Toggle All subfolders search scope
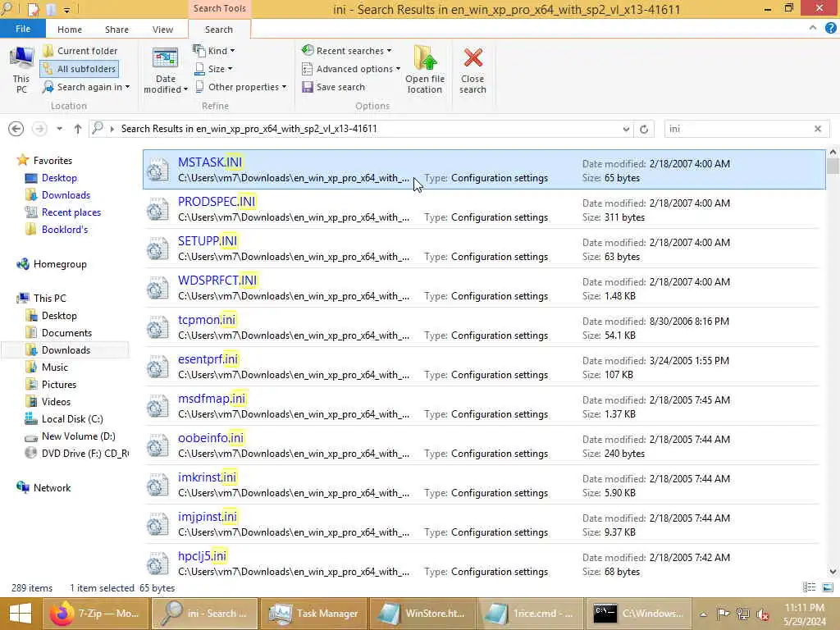This screenshot has height=630, width=840. point(80,69)
